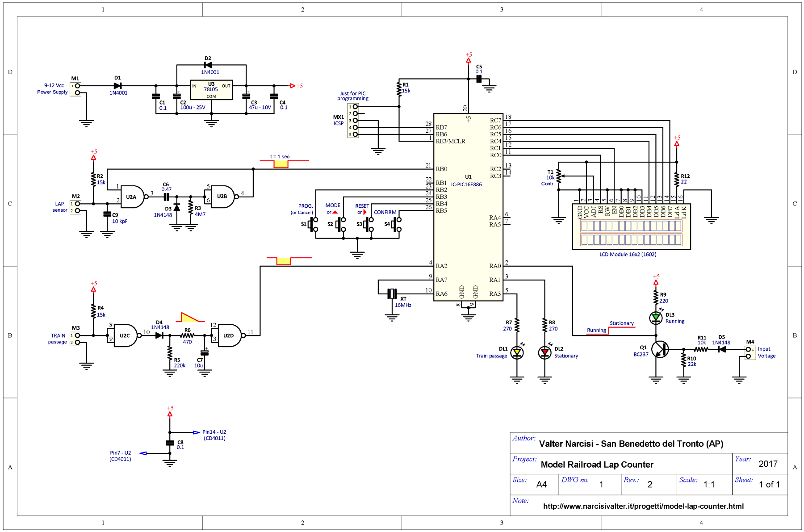Viewport: 804px width, 532px height.
Task: Select the LCD Module 16x2 display
Action: 631,232
